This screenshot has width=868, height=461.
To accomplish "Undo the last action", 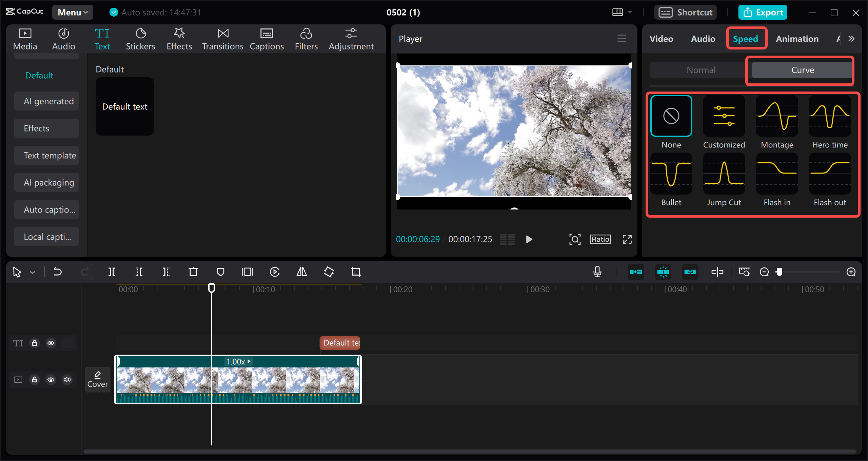I will pyautogui.click(x=58, y=272).
